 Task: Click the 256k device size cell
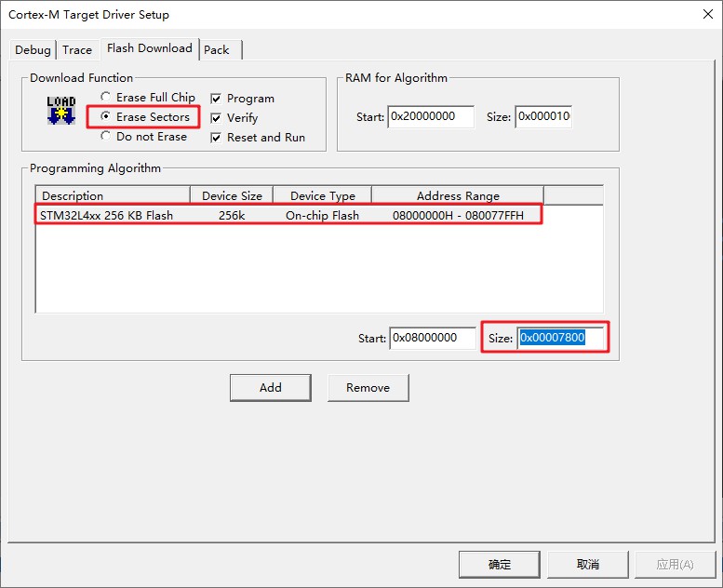232,215
